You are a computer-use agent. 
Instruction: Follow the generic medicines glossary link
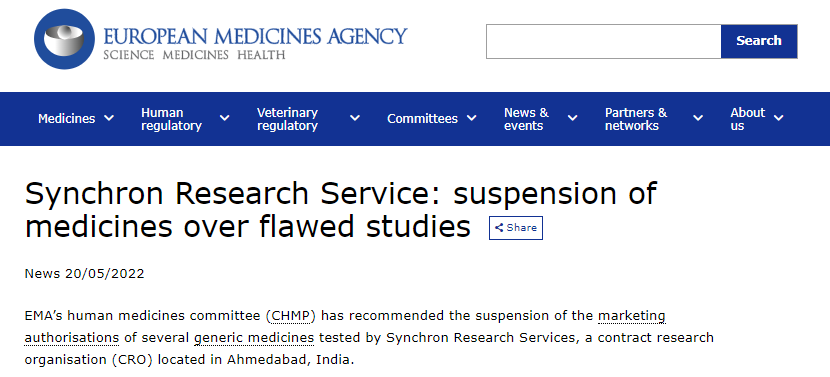tap(254, 338)
